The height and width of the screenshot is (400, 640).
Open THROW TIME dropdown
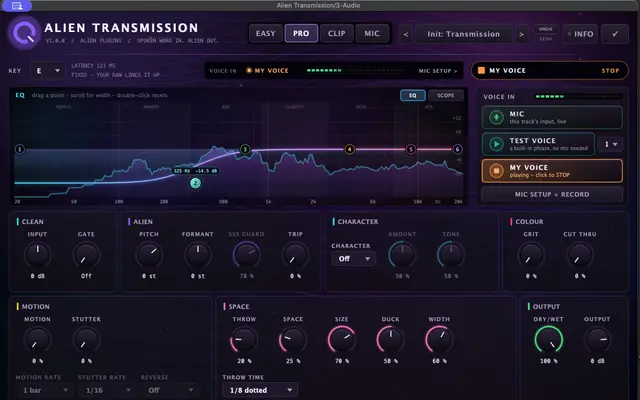point(260,390)
